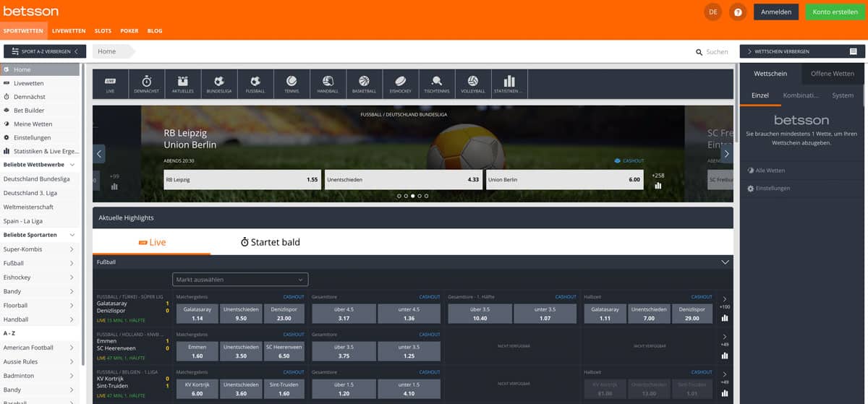
Task: Collapse Beliebte Wettbewerbe section
Action: (x=72, y=165)
